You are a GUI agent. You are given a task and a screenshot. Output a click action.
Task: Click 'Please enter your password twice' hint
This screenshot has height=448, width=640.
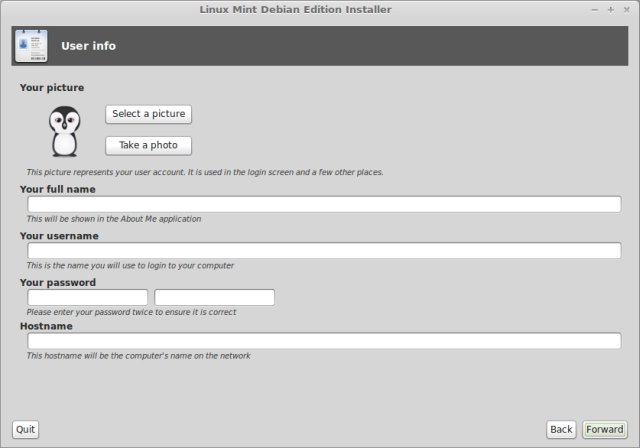[x=131, y=312]
